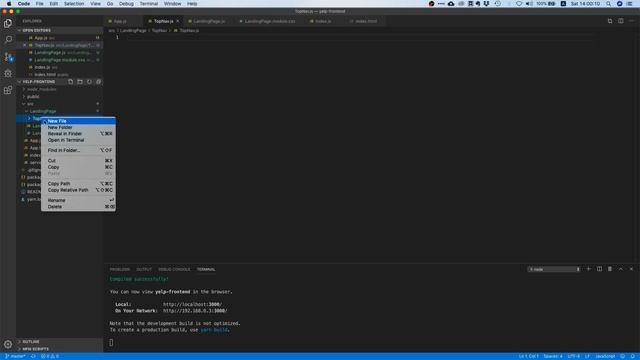Choose Cut from context menu

pos(78,161)
